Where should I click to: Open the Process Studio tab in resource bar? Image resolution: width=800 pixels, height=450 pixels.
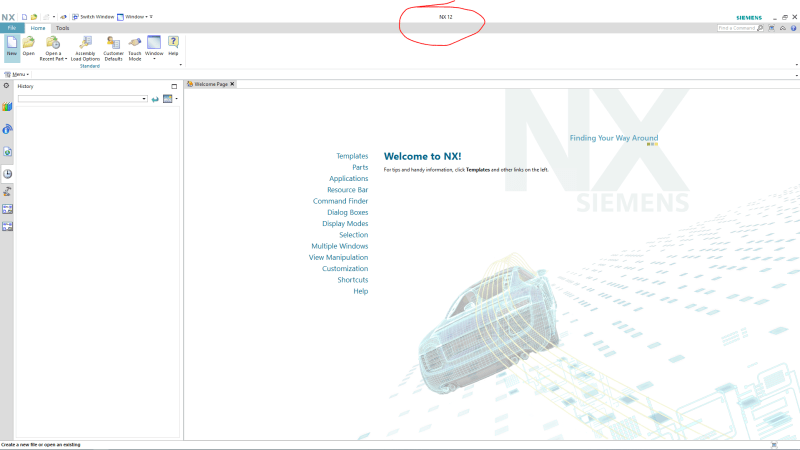click(x=7, y=191)
